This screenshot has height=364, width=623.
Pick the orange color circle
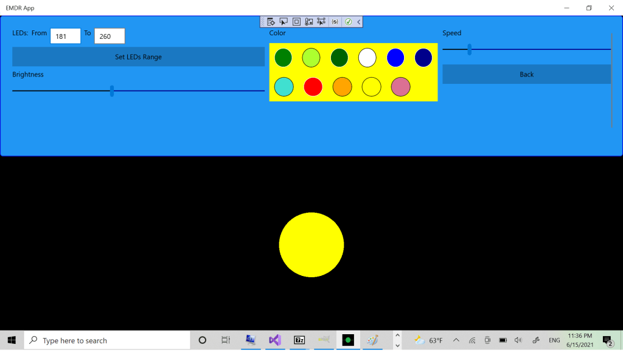(x=342, y=87)
